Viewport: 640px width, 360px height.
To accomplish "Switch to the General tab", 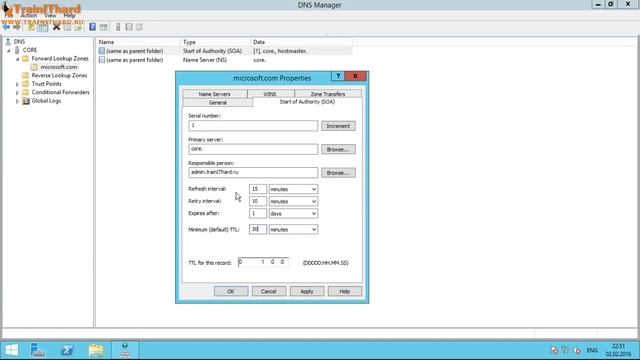I will [218, 103].
